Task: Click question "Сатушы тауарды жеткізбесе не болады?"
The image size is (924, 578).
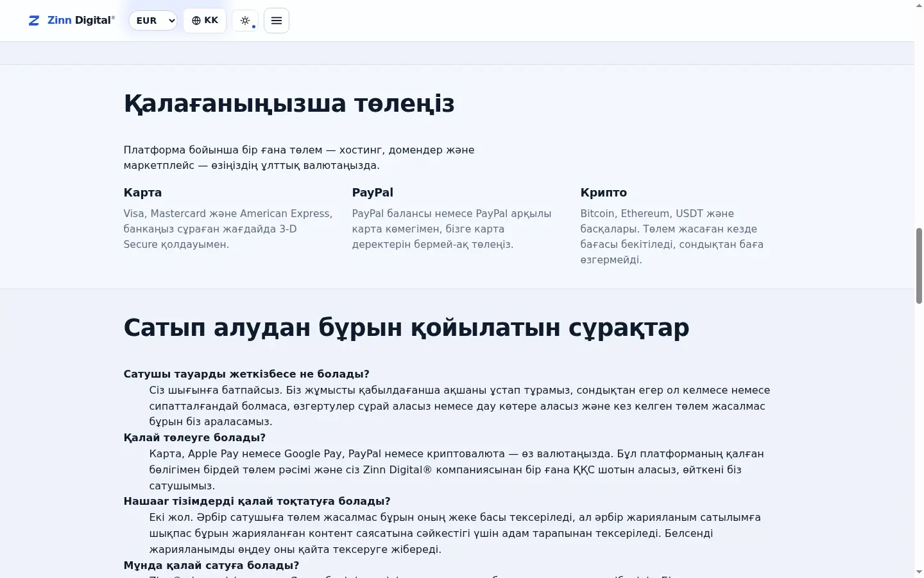Action: tap(246, 374)
